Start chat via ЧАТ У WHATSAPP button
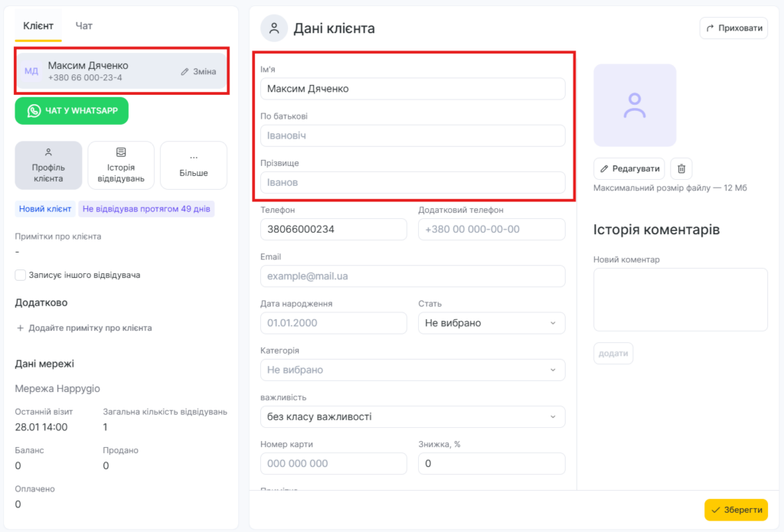This screenshot has height=532, width=784. click(72, 111)
